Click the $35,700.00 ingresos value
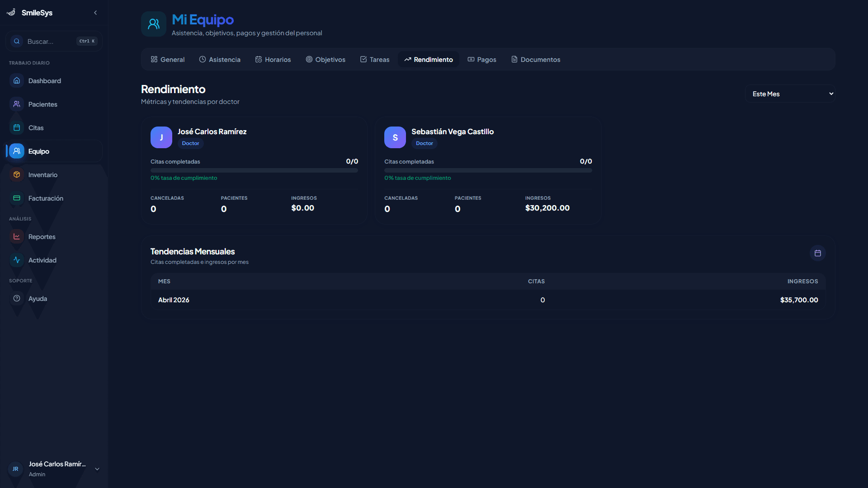This screenshot has height=488, width=868. 799,300
